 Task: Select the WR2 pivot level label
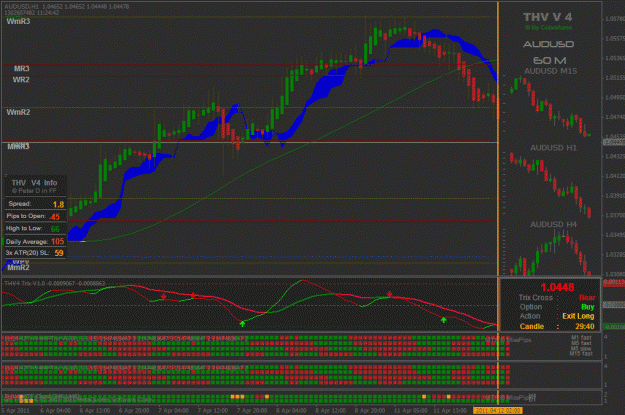point(21,80)
